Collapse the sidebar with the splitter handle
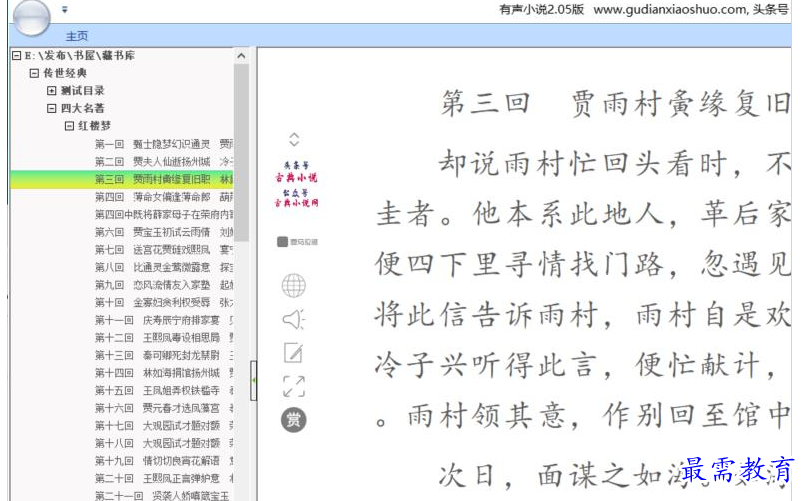Screen dimensions: 803x501 (253, 381)
